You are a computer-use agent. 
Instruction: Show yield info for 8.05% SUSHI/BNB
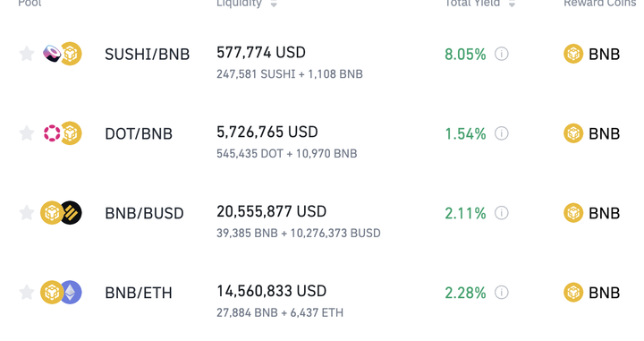502,54
